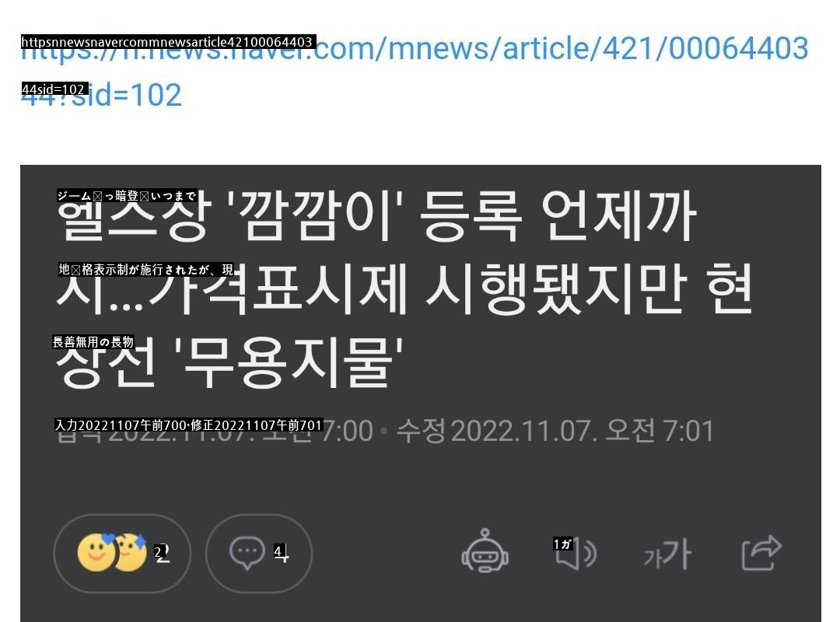The height and width of the screenshot is (622, 840).
Task: Open the reactions pill showing 2
Action: click(x=122, y=554)
